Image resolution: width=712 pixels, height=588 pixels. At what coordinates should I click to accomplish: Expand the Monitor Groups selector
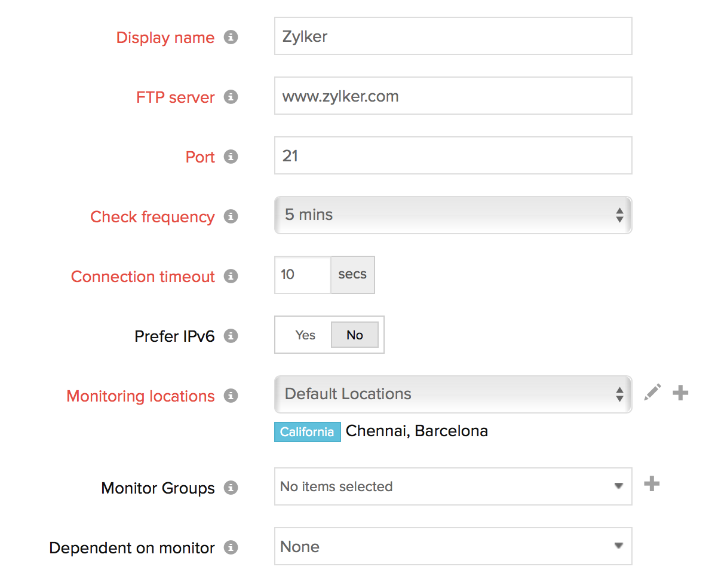click(453, 486)
